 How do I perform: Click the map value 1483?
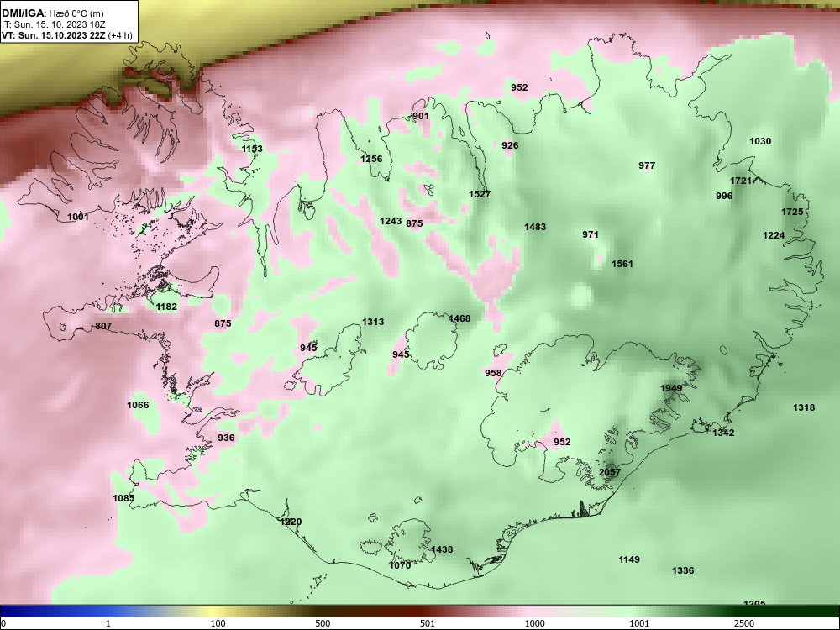pyautogui.click(x=535, y=227)
